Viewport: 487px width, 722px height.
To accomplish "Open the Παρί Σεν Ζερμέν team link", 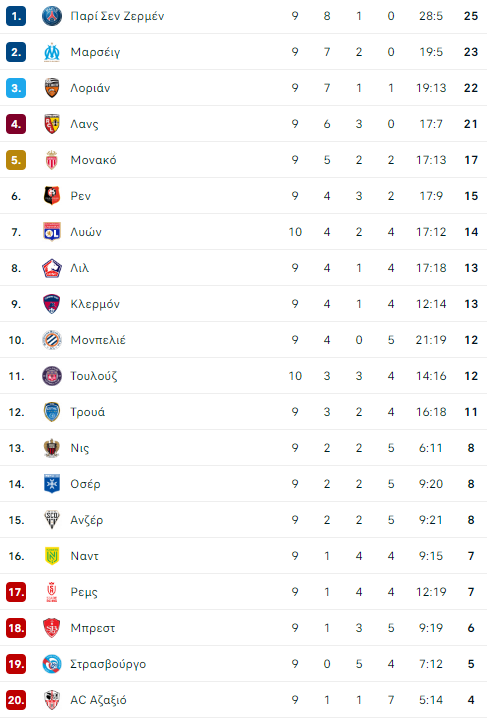I will 117,16.
